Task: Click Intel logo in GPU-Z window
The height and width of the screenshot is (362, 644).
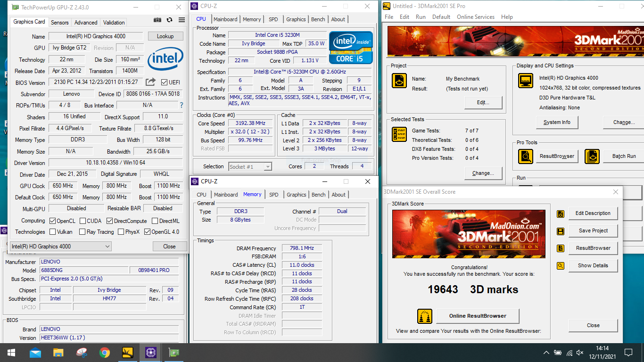Action: 165,58
